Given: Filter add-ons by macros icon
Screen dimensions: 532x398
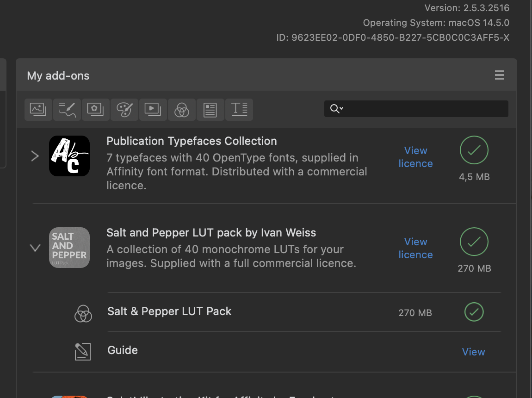Looking at the screenshot, I should tap(96, 109).
